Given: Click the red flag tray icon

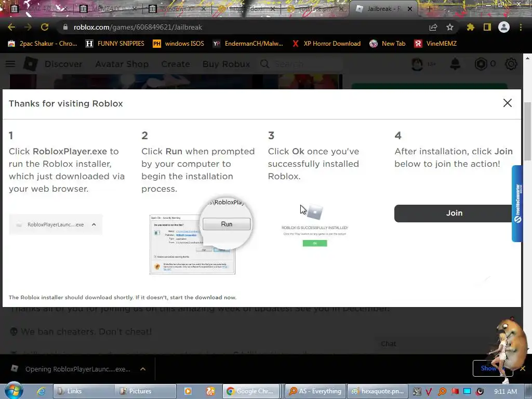Looking at the screenshot, I should [x=455, y=391].
